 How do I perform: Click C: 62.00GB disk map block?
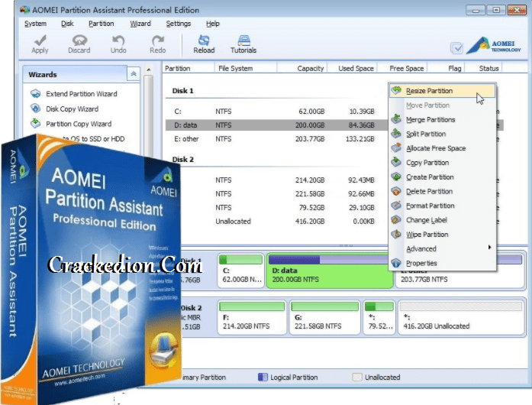(x=240, y=271)
